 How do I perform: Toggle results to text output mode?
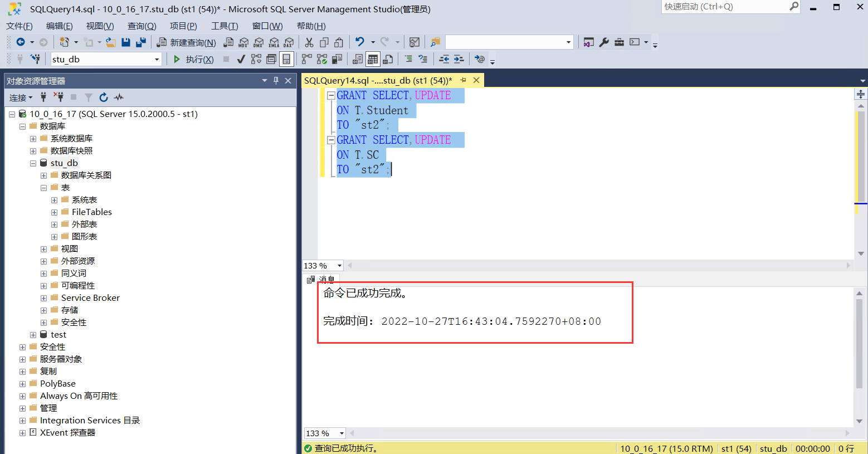click(x=358, y=59)
